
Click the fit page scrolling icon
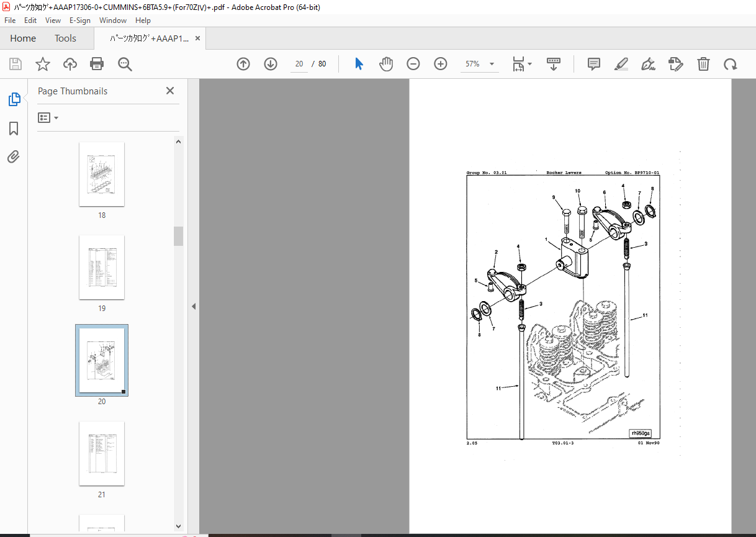518,64
